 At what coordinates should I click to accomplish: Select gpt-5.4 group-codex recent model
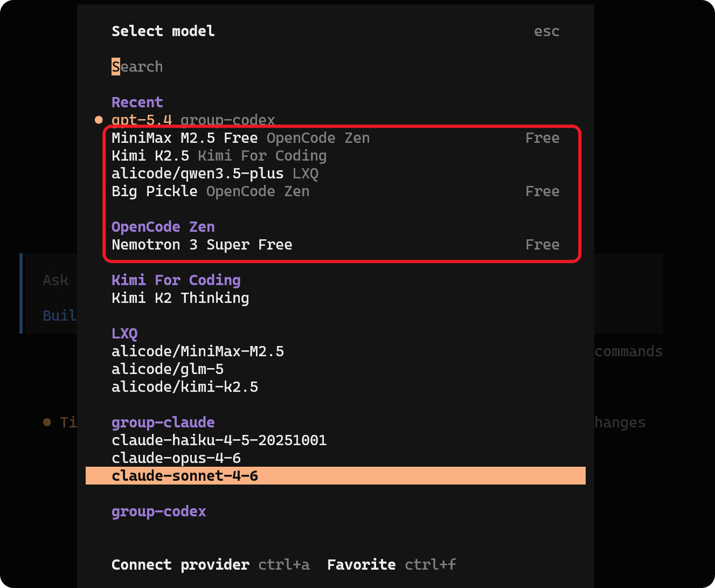click(x=193, y=120)
